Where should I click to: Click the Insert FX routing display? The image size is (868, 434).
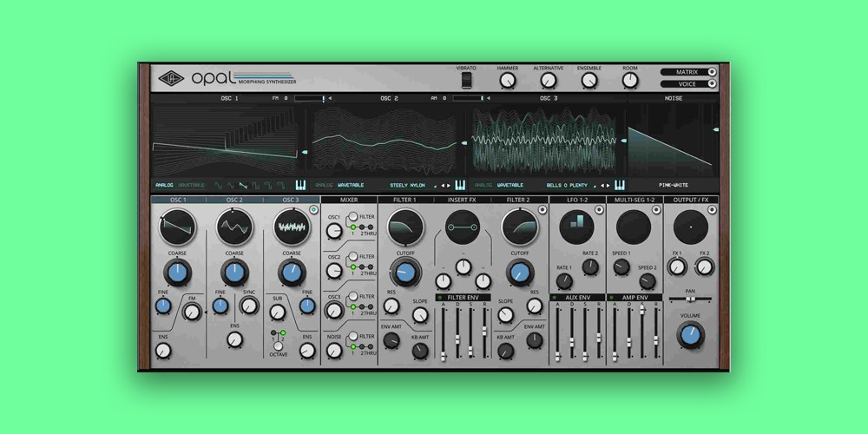tap(462, 227)
